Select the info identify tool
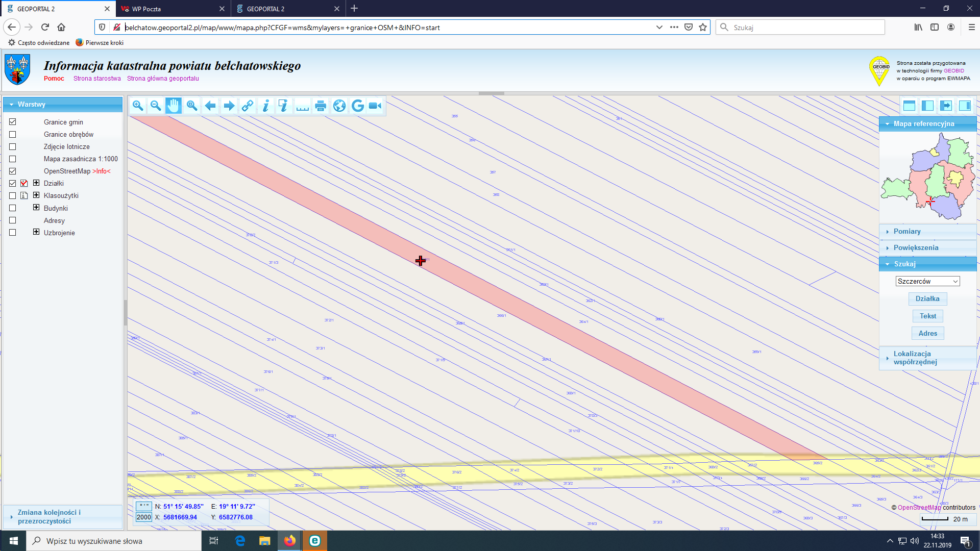 (265, 106)
